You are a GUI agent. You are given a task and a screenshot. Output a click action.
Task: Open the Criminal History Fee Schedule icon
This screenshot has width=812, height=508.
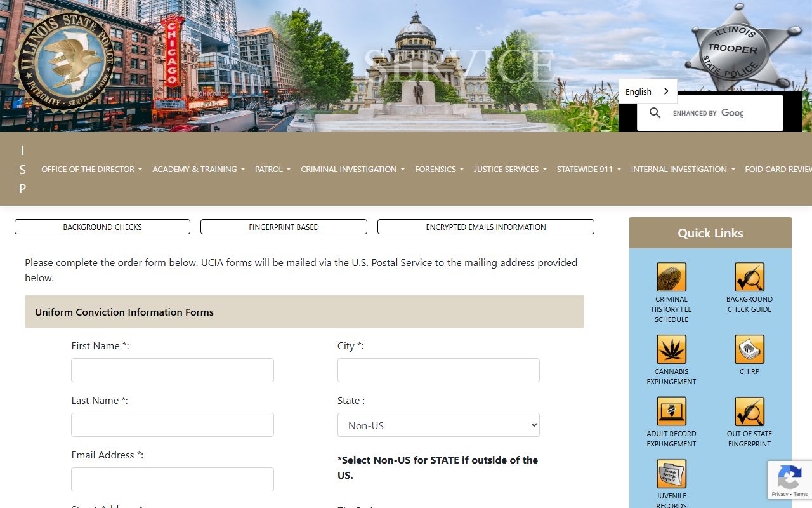coord(671,277)
